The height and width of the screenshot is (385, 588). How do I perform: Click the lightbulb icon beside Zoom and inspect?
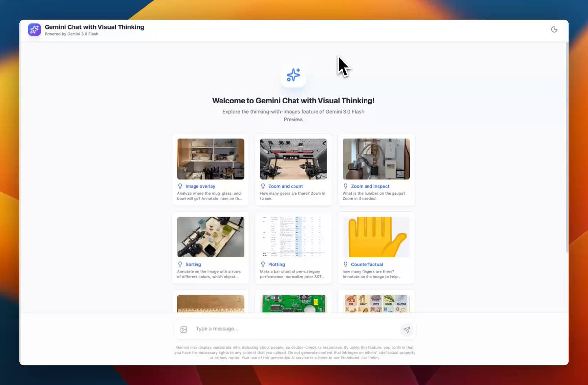click(345, 186)
